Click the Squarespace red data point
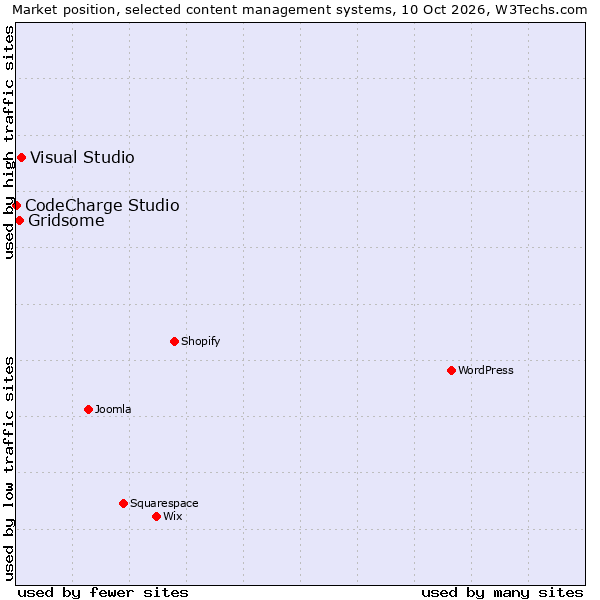The height and width of the screenshot is (600, 600). pyautogui.click(x=123, y=503)
